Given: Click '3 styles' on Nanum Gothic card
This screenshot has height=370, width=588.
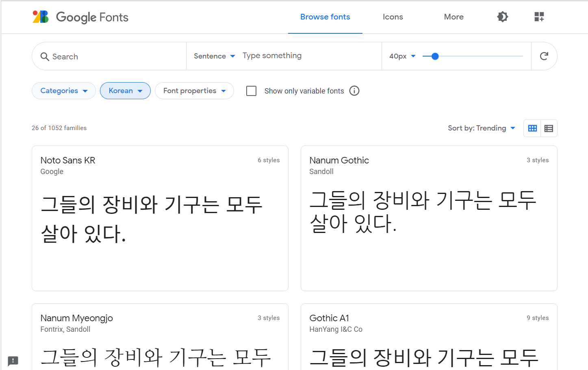Looking at the screenshot, I should tap(538, 160).
